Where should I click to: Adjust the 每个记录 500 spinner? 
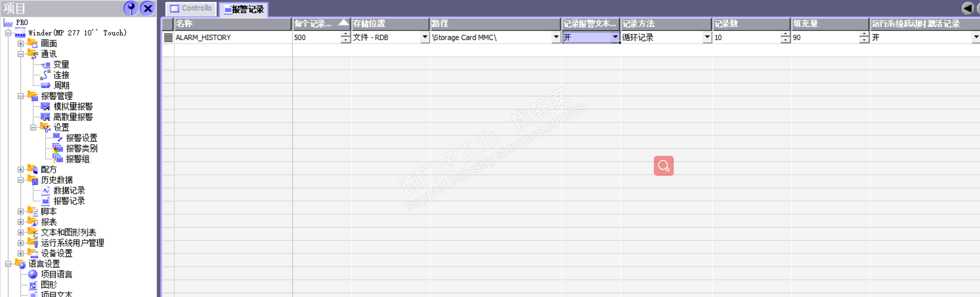(345, 37)
